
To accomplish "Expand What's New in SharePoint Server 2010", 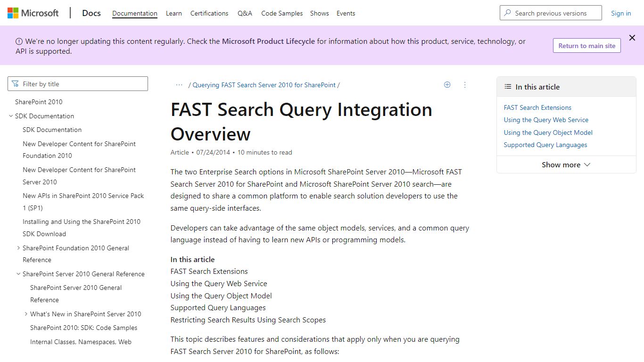I will [26, 314].
